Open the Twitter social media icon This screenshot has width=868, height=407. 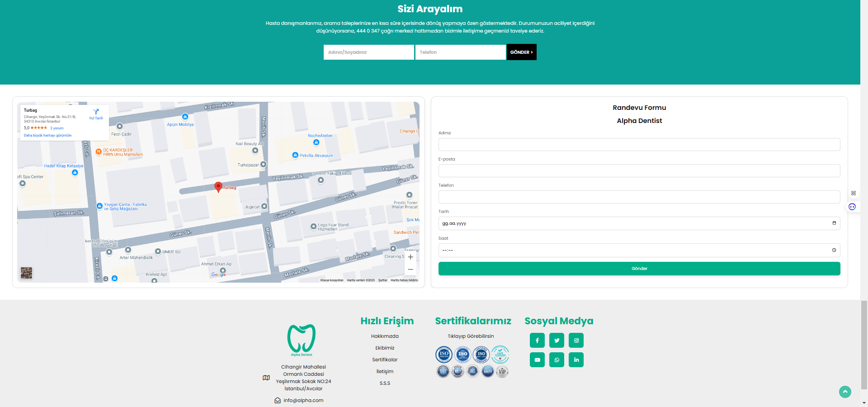click(557, 341)
